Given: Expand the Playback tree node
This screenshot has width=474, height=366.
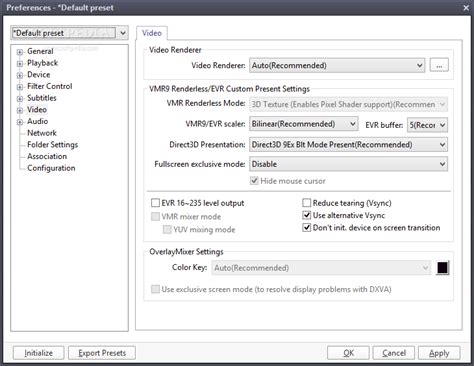Looking at the screenshot, I should tap(20, 64).
